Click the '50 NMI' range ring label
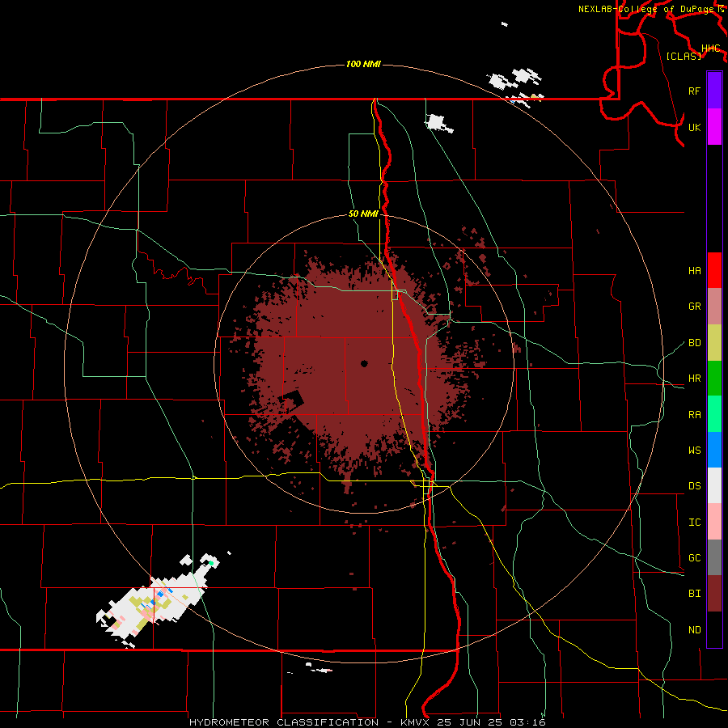 363,214
